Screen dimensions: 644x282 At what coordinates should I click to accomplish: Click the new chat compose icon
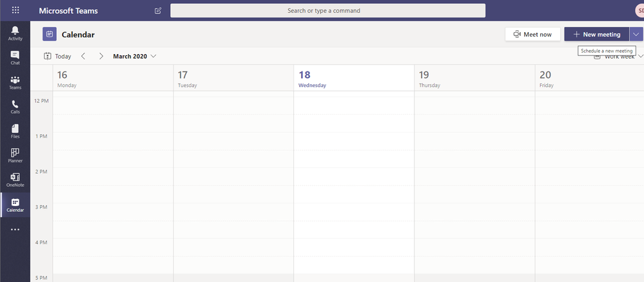pyautogui.click(x=158, y=11)
